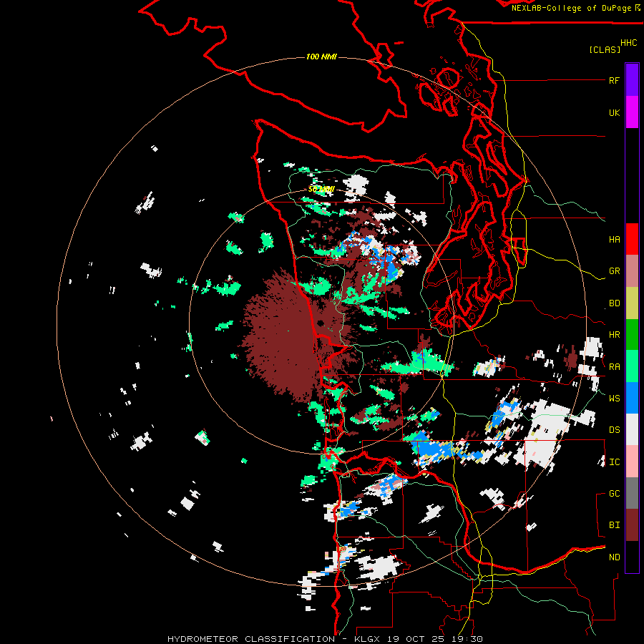This screenshot has height=644, width=644.
Task: Click the RF legend label
Action: tap(614, 80)
